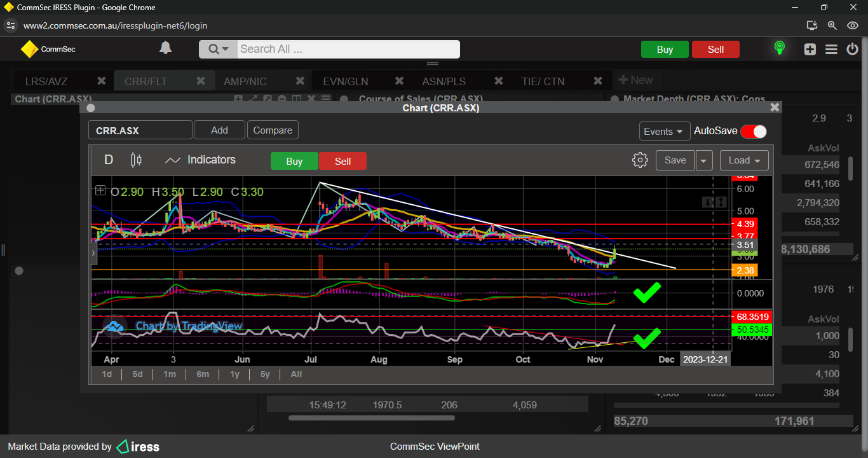Click the horizontal scrollbar under Course of Sales

[x=371, y=418]
